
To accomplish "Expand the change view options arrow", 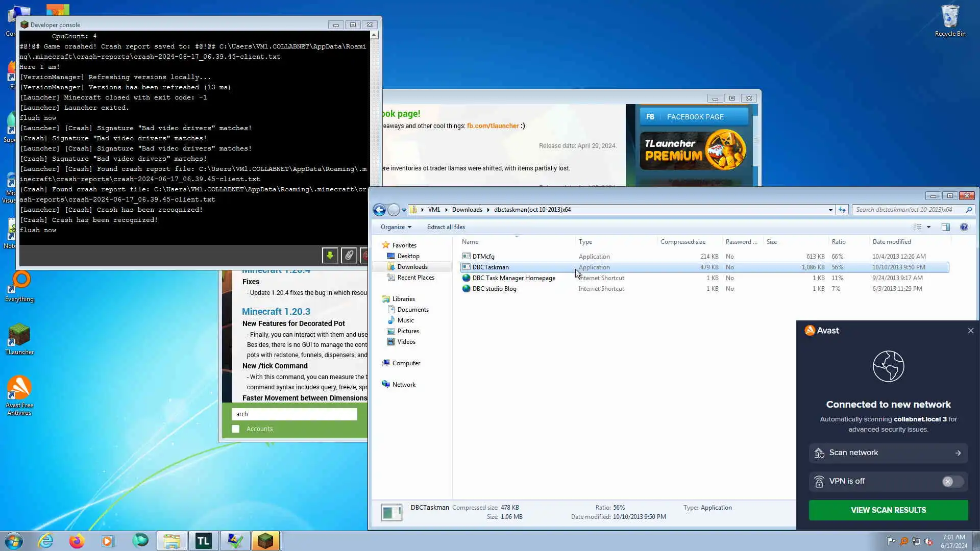I will pyautogui.click(x=928, y=227).
